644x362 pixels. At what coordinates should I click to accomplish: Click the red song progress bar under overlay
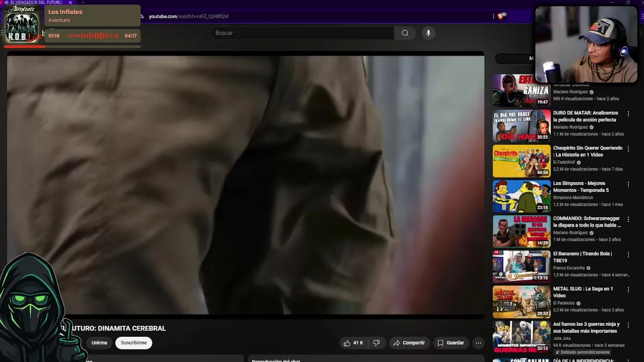[x=72, y=47]
